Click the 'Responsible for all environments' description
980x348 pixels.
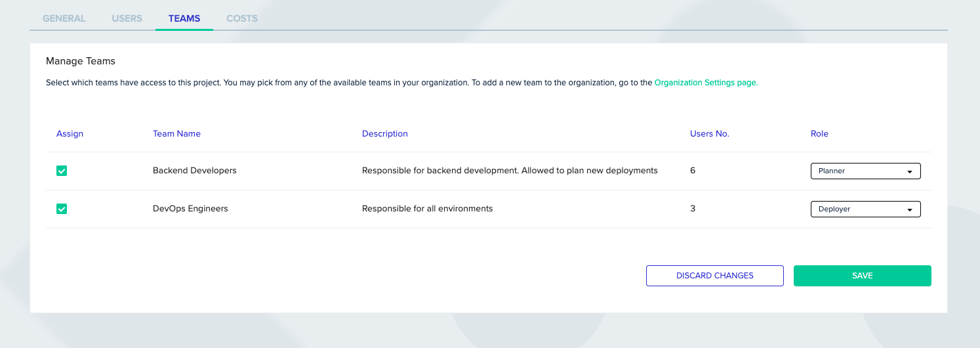(427, 208)
